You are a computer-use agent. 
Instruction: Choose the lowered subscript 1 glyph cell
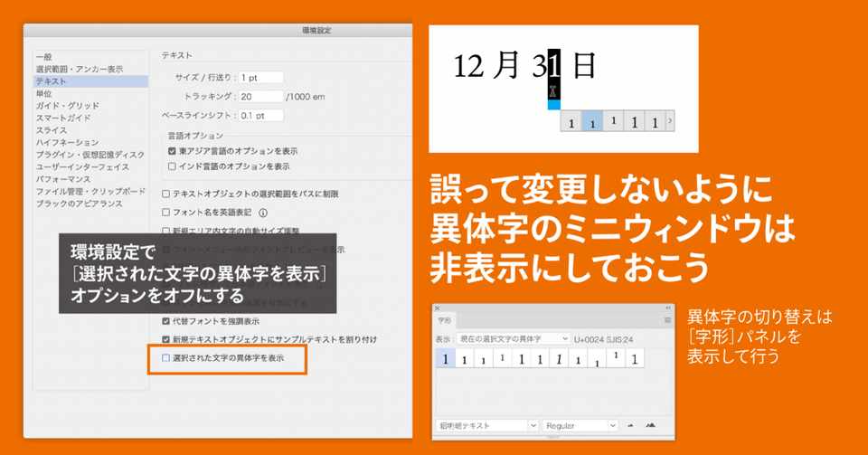click(597, 359)
